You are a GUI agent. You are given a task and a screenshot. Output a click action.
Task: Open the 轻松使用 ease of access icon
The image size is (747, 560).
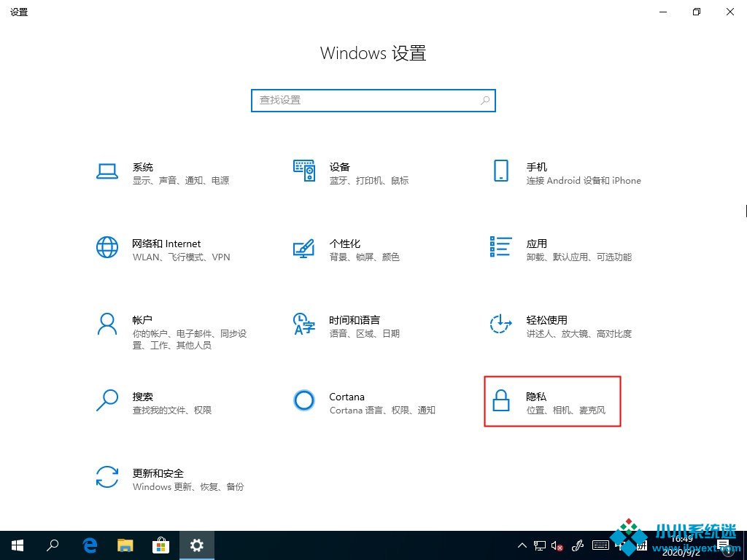(500, 324)
